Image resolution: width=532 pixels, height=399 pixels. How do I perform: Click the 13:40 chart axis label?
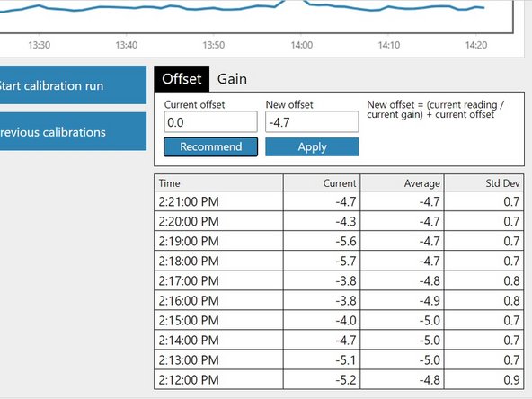click(x=126, y=45)
